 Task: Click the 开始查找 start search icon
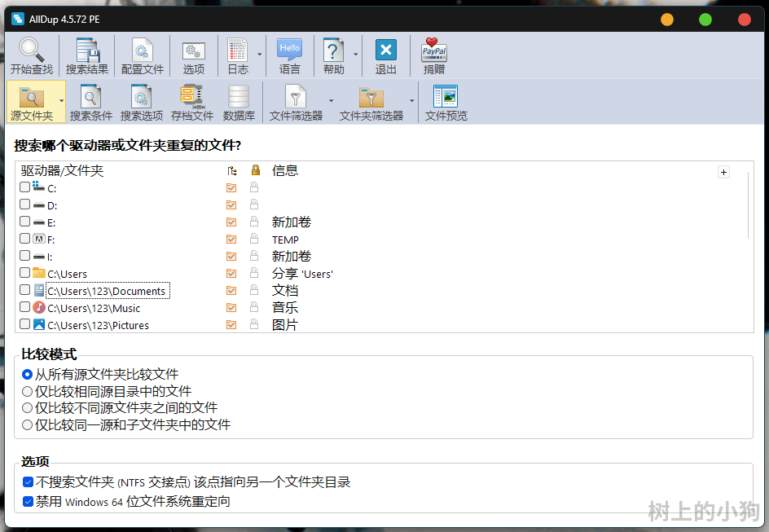31,56
